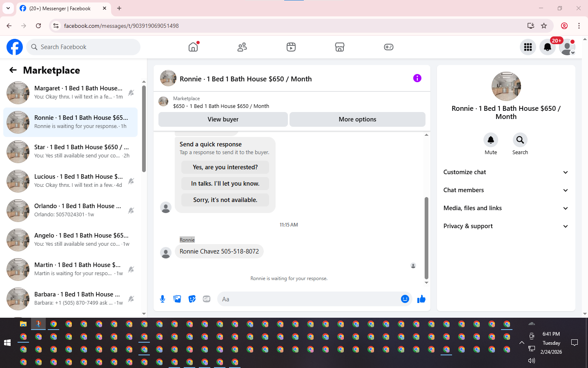
Task: Open the Video (Watch) icon
Action: pyautogui.click(x=291, y=47)
